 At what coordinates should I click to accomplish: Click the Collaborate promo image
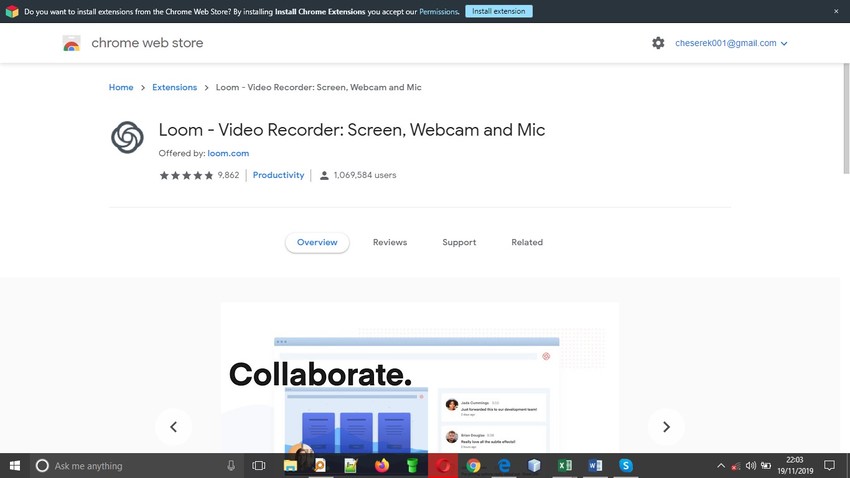click(420, 377)
